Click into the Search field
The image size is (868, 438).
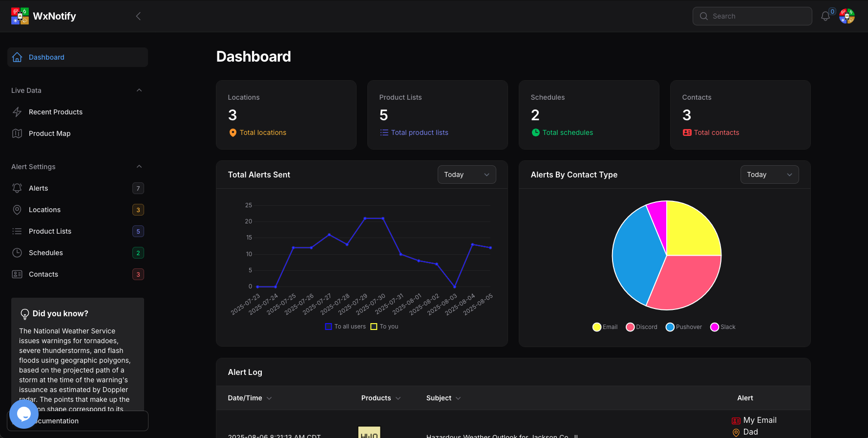(x=752, y=16)
